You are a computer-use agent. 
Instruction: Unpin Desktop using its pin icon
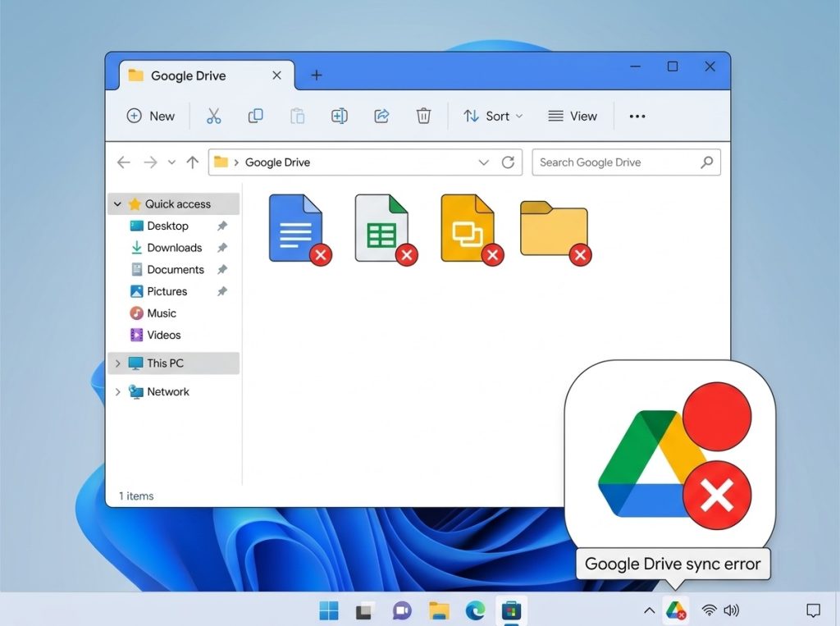221,226
